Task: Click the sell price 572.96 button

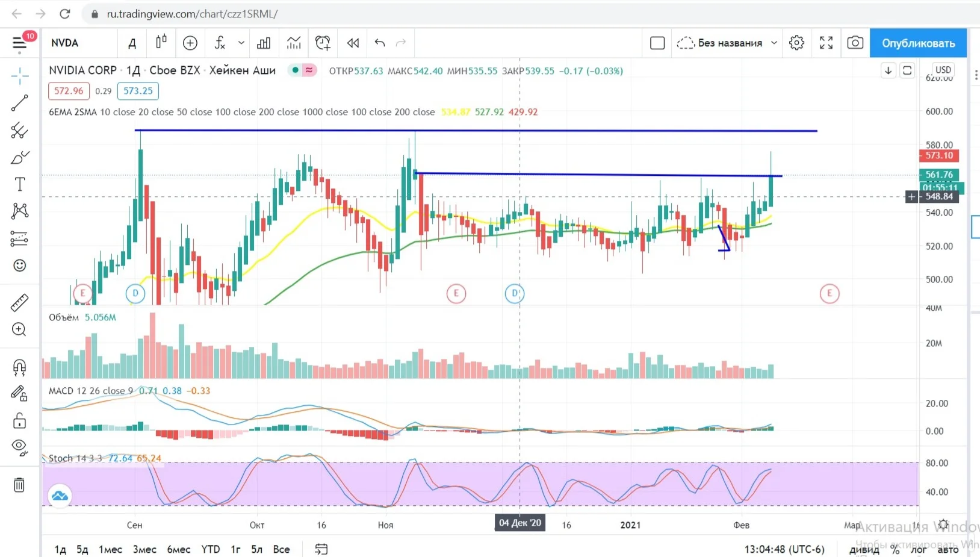Action: (69, 91)
